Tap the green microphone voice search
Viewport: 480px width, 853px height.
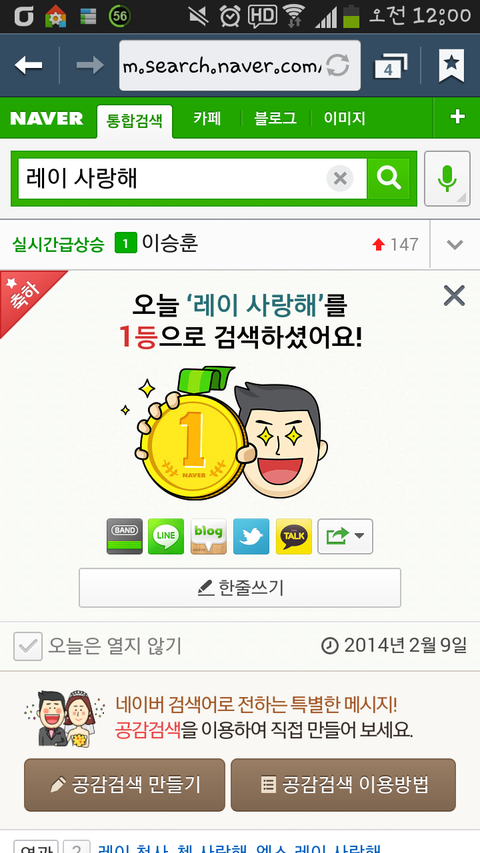pos(447,178)
